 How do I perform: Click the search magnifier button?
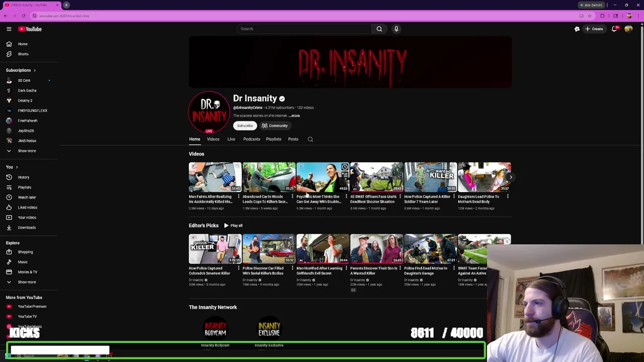(379, 29)
